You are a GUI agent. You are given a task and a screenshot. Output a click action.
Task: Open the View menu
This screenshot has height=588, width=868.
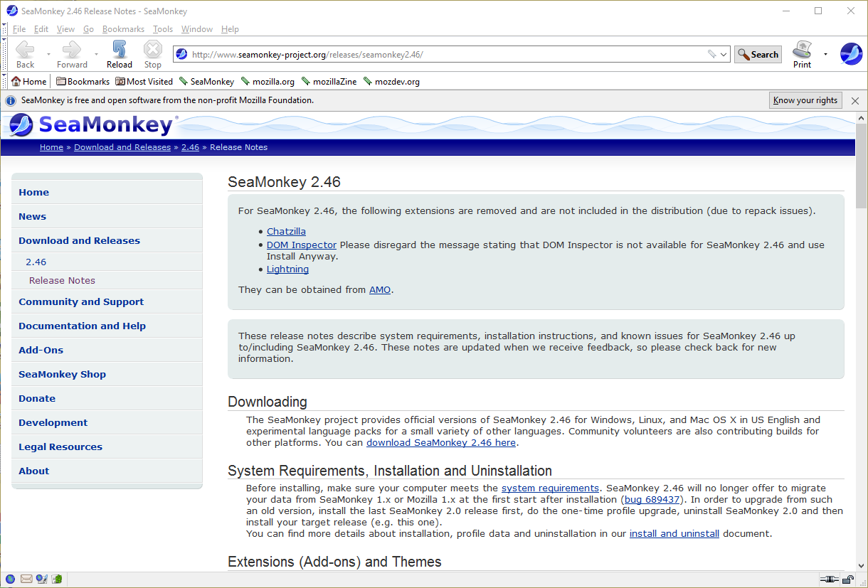[x=65, y=29]
